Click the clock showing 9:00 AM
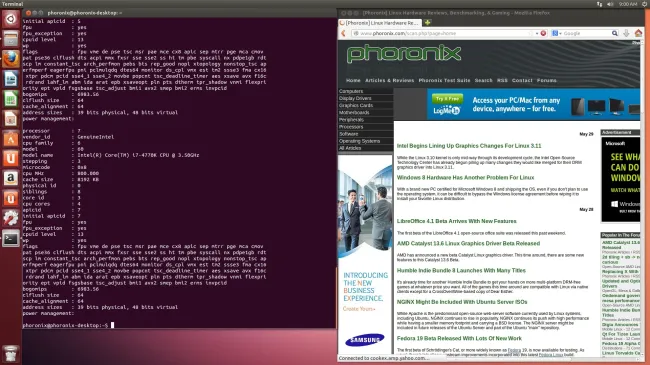 coord(628,4)
